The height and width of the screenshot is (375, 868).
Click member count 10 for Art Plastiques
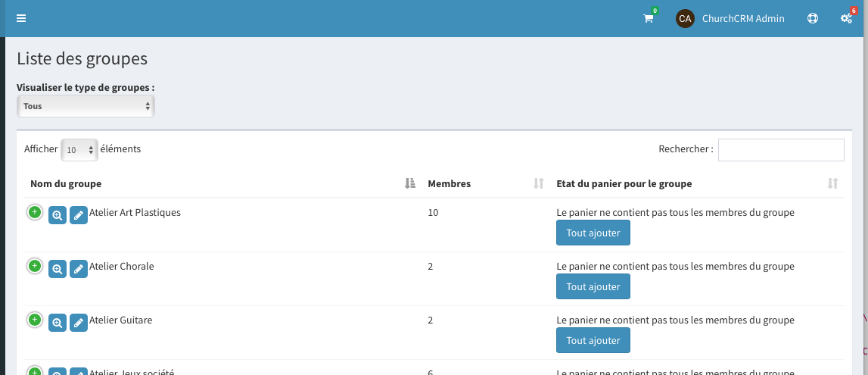pyautogui.click(x=433, y=212)
